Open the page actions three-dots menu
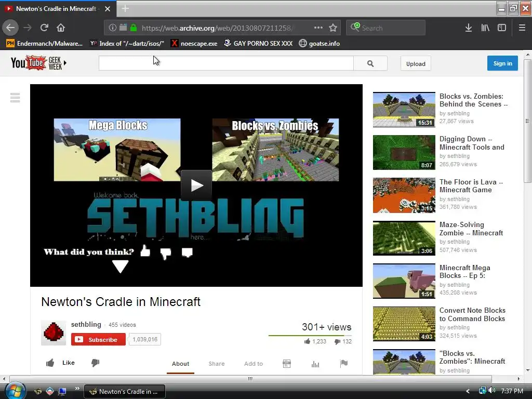Screen dimensions: 532x399 [x=318, y=28]
